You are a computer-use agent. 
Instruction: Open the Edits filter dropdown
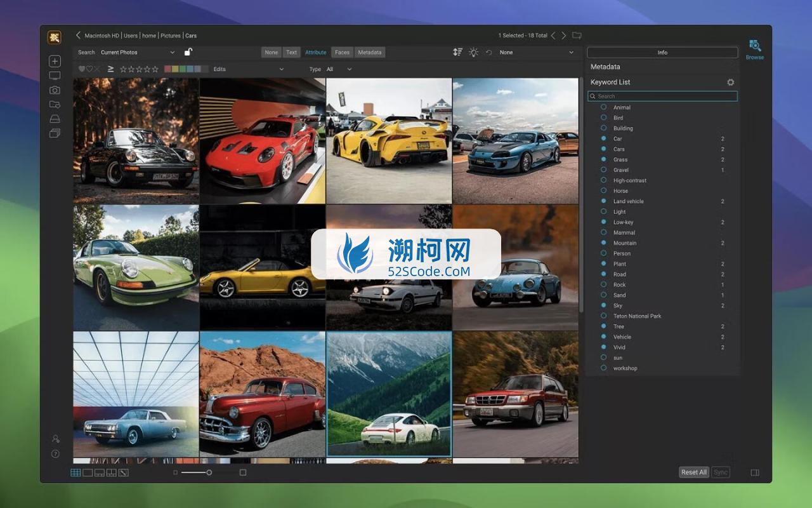click(248, 69)
